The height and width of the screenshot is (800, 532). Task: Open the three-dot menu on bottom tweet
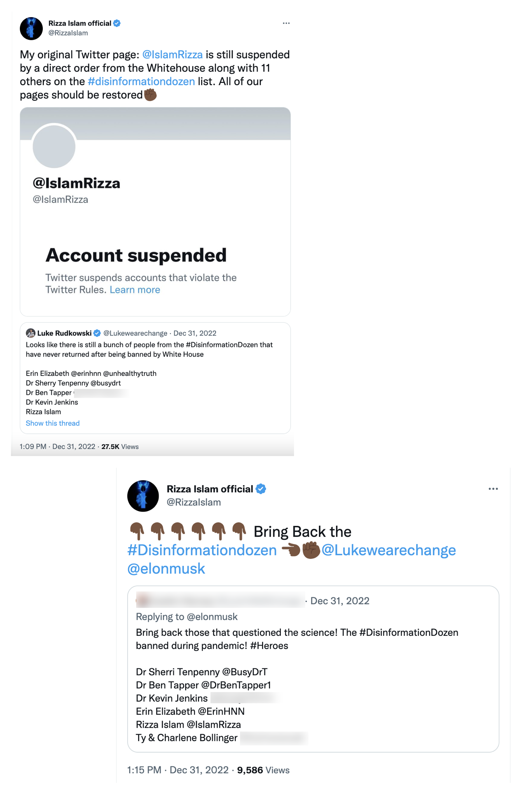[493, 489]
